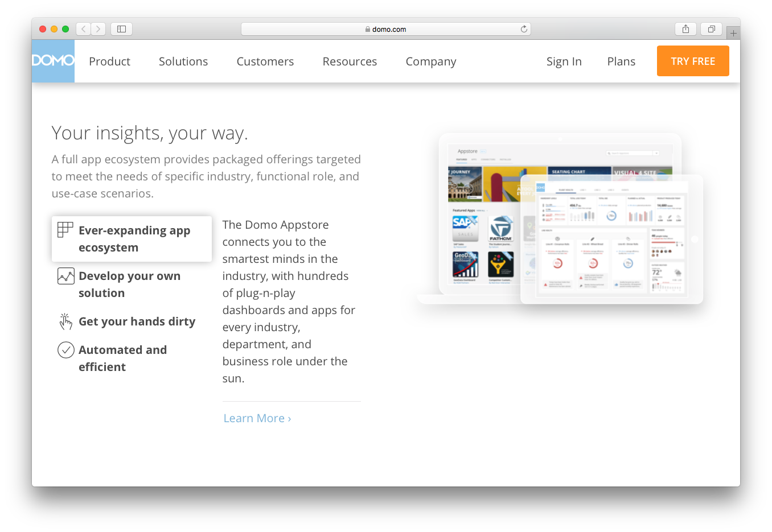Click the Seating Chart banner thumbnail
The image size is (772, 532).
click(x=580, y=172)
